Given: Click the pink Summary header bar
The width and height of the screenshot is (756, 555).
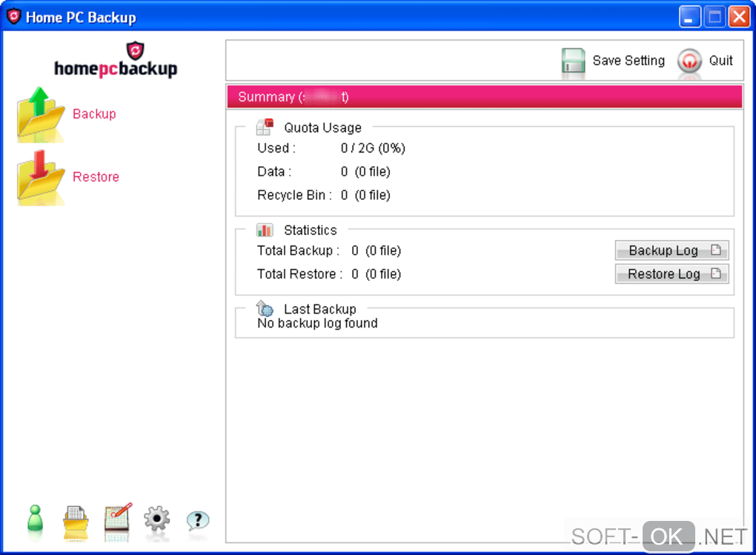Looking at the screenshot, I should pos(484,96).
